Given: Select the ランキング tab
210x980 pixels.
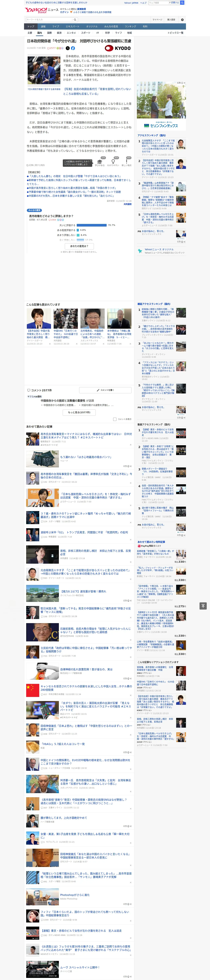Looking at the screenshot, I should coord(130,27).
